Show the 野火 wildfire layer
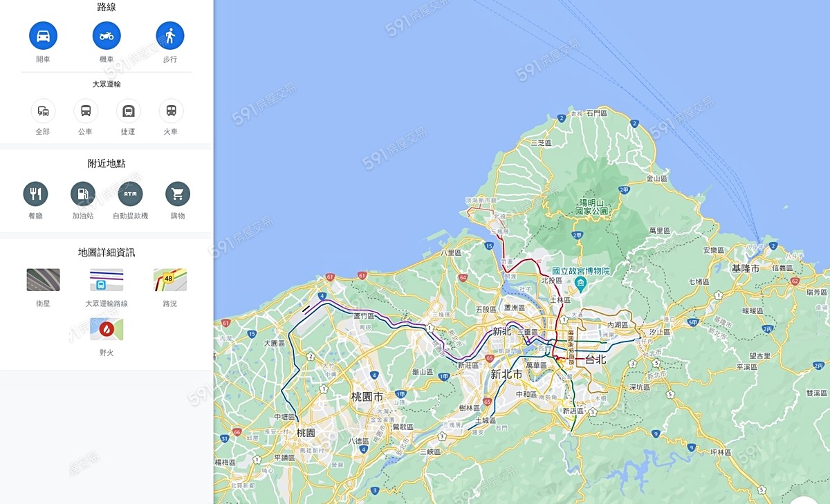 tap(107, 329)
